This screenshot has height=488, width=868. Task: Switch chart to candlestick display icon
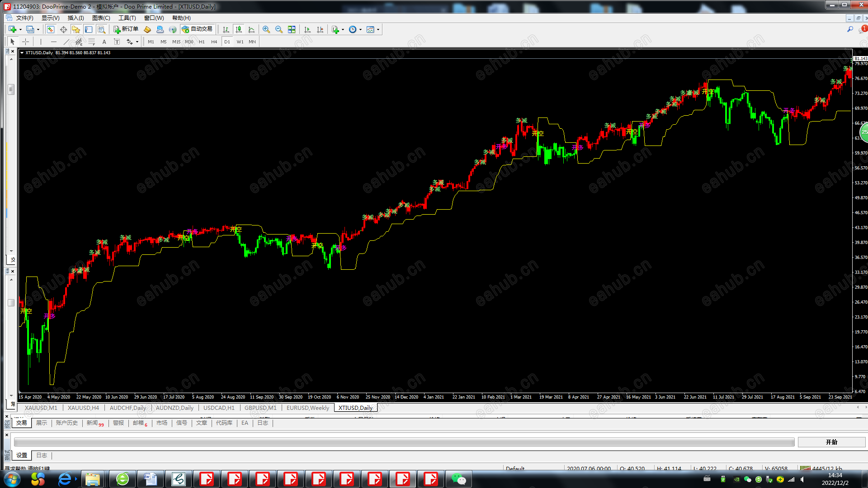coord(239,29)
